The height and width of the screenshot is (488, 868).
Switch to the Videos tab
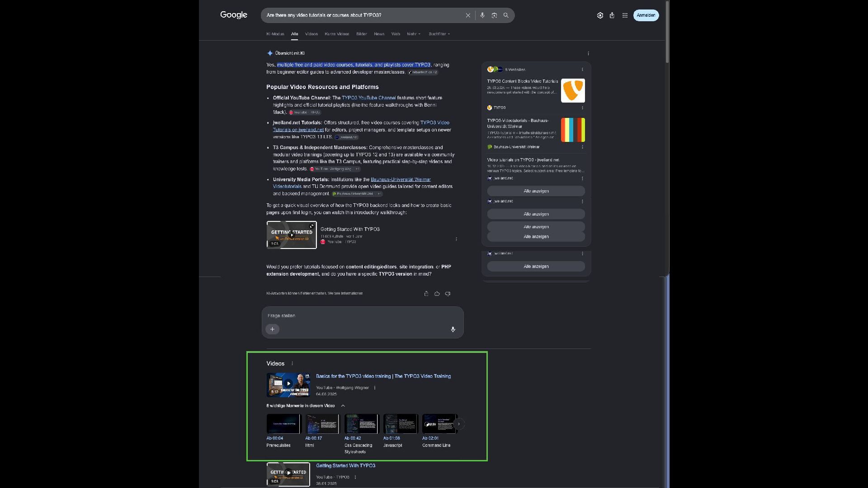click(311, 34)
